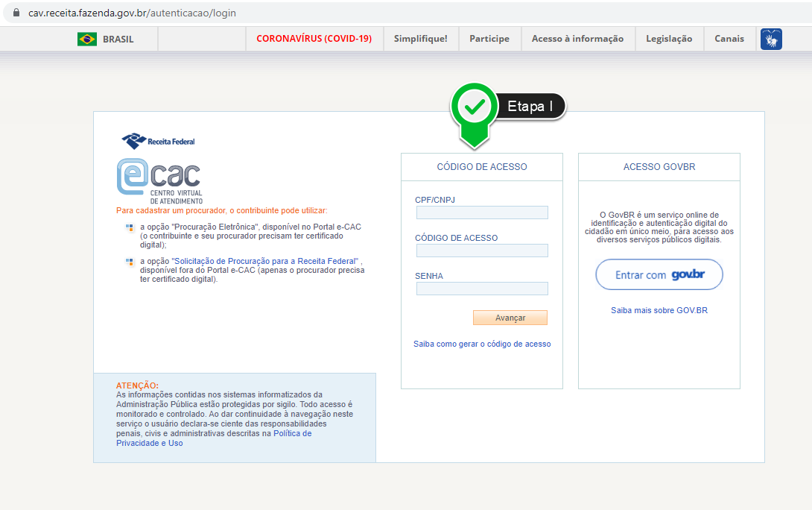The width and height of the screenshot is (812, 510).
Task: Focus the CPF/CNPJ input field
Action: point(482,212)
